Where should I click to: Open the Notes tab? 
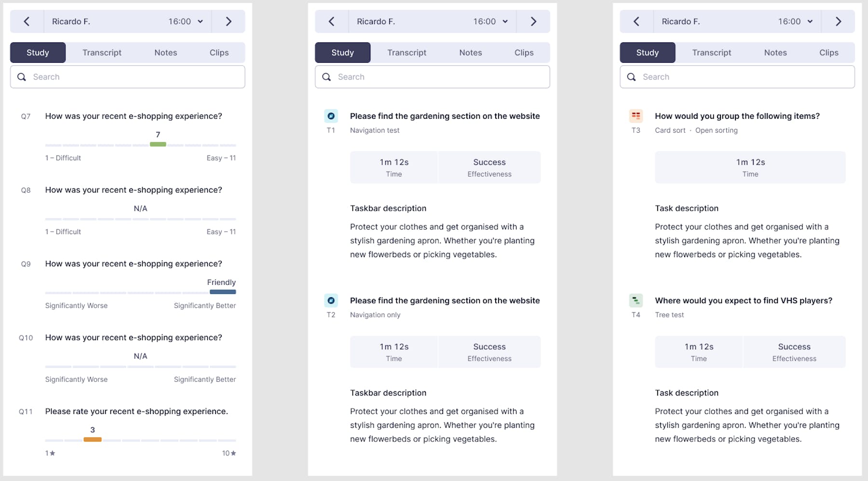pyautogui.click(x=165, y=53)
